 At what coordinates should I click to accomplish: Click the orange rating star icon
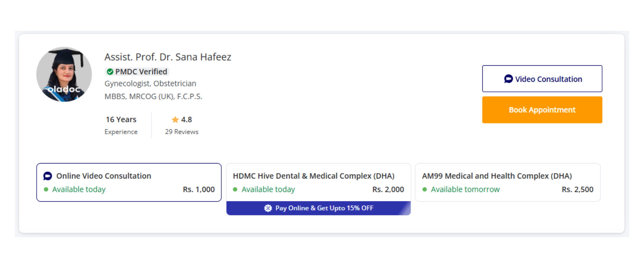coord(175,120)
